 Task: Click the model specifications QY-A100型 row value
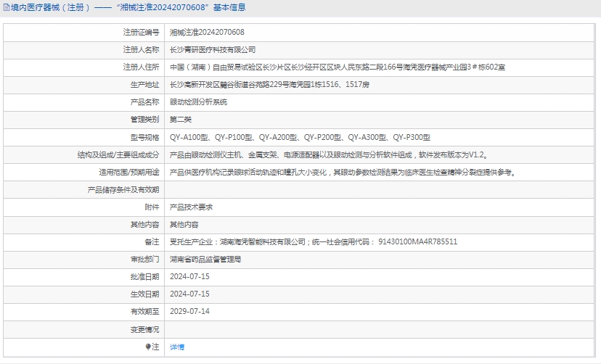[x=300, y=137]
